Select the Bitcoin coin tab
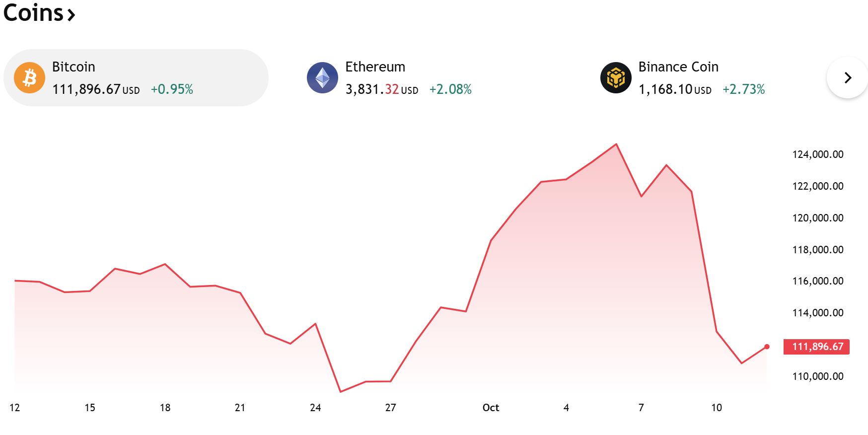This screenshot has width=868, height=435. click(x=136, y=78)
